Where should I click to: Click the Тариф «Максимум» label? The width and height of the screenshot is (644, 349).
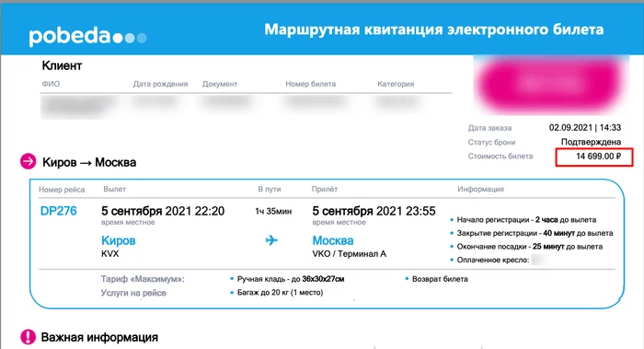pos(143,279)
